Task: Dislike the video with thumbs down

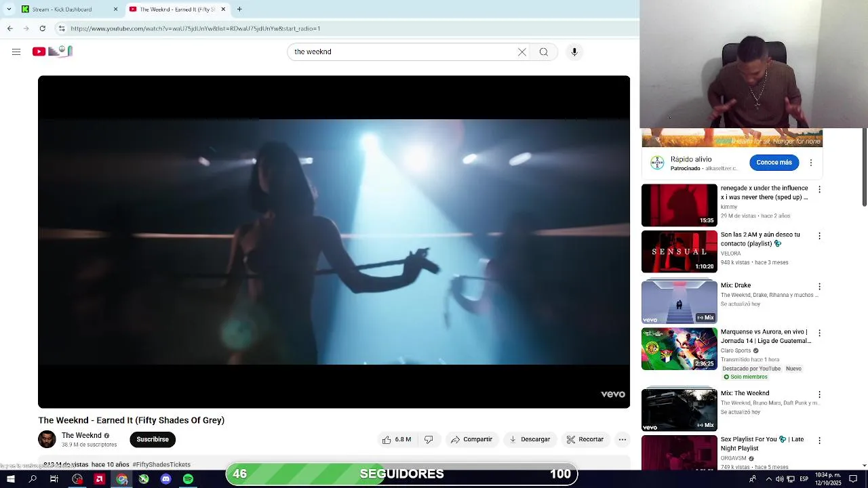Action: coord(429,439)
